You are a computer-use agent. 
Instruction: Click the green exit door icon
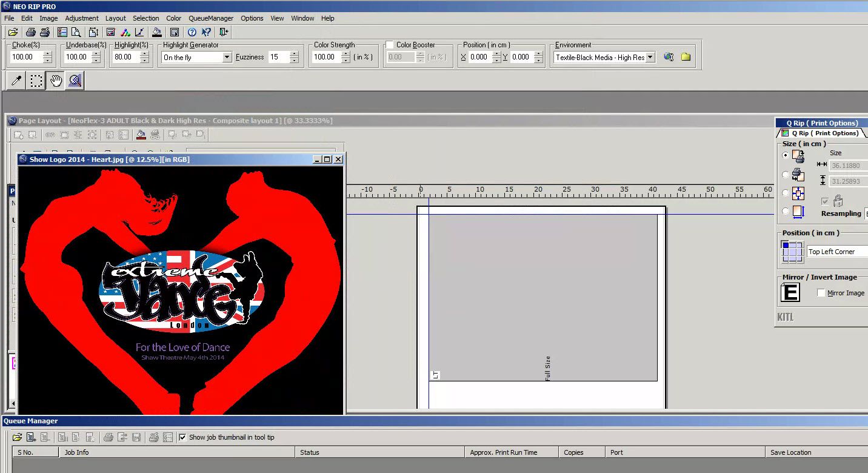point(224,32)
